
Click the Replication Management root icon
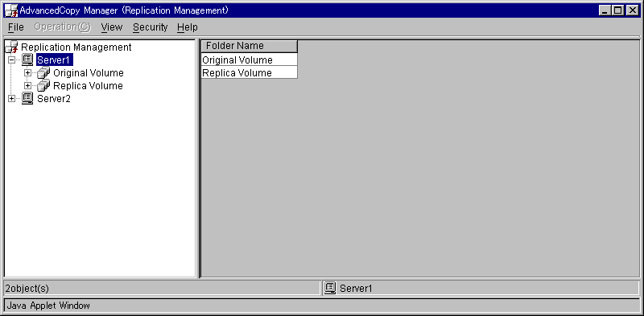(x=11, y=47)
